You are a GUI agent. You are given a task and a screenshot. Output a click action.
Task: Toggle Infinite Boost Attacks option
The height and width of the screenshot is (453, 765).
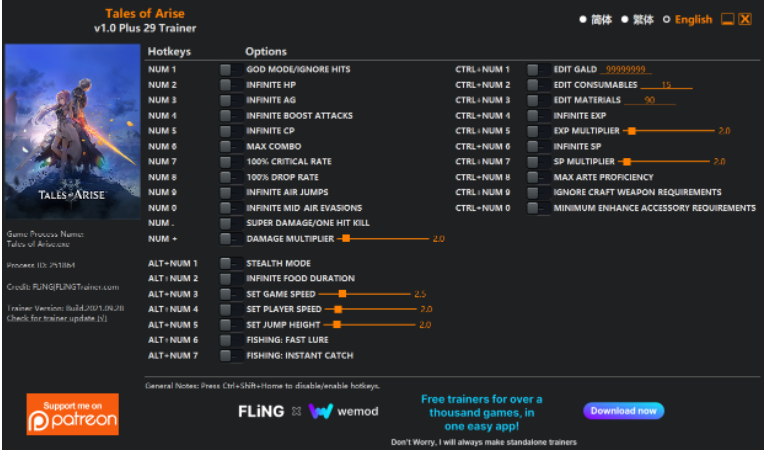click(x=231, y=116)
